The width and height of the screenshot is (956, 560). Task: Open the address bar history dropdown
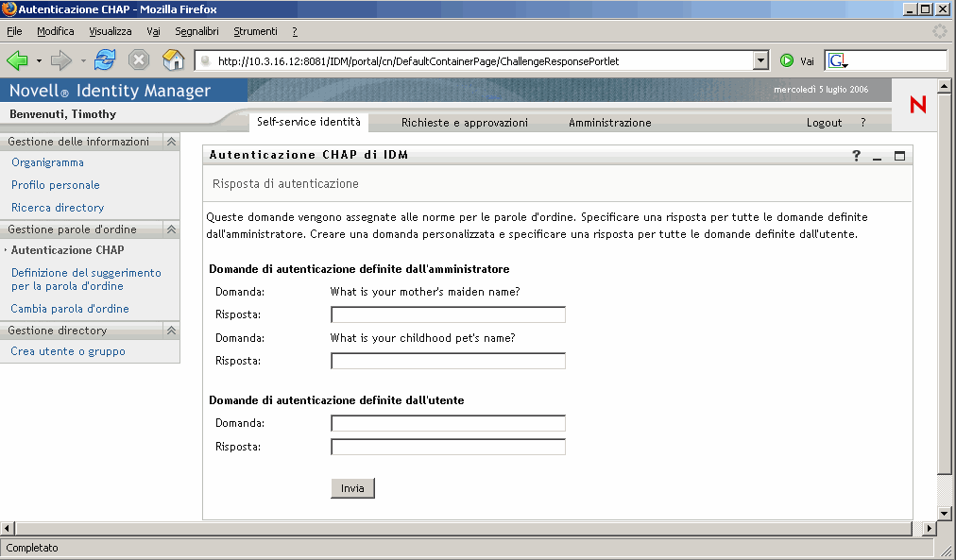point(760,59)
